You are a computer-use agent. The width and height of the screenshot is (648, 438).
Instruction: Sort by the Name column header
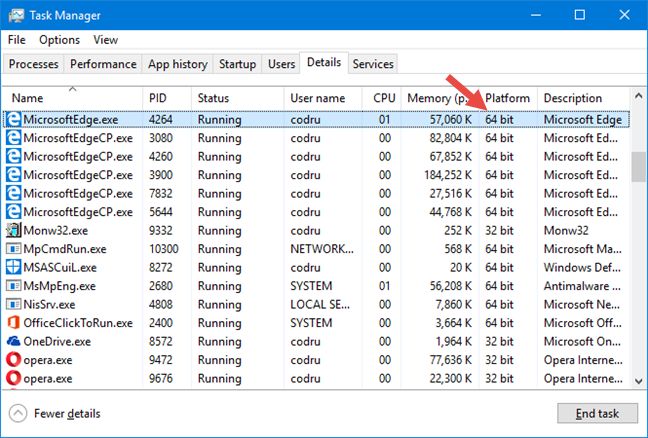73,98
